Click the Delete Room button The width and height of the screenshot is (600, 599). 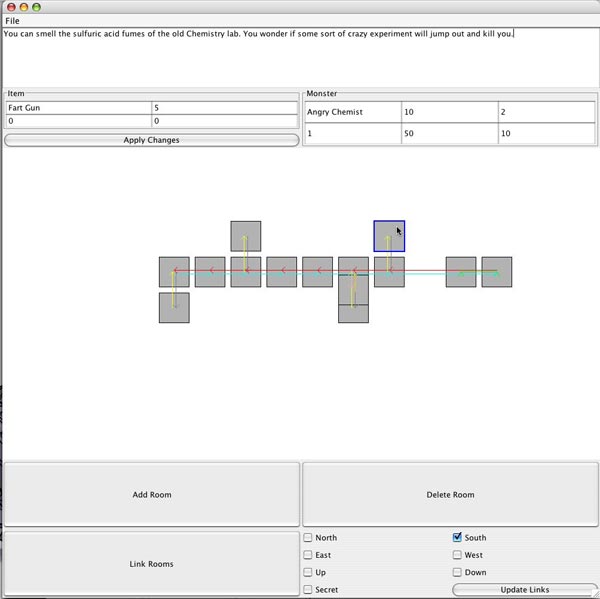pos(450,495)
